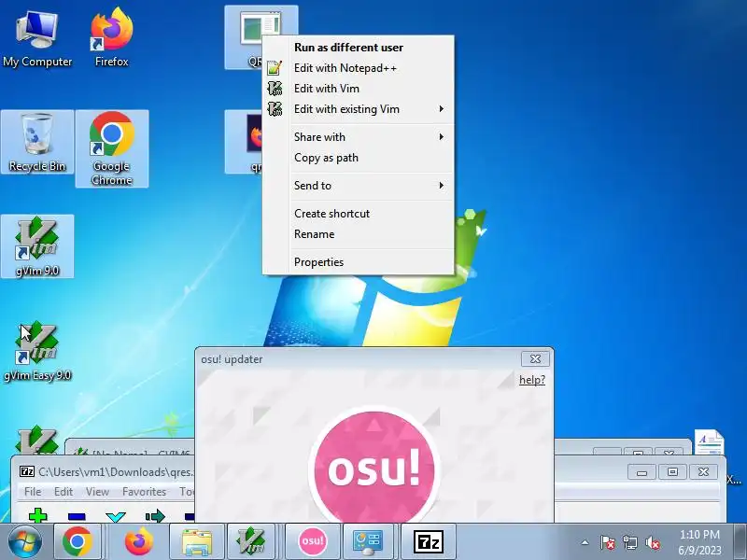747x560 pixels.
Task: Click the osu! updater title text
Action: click(x=232, y=359)
